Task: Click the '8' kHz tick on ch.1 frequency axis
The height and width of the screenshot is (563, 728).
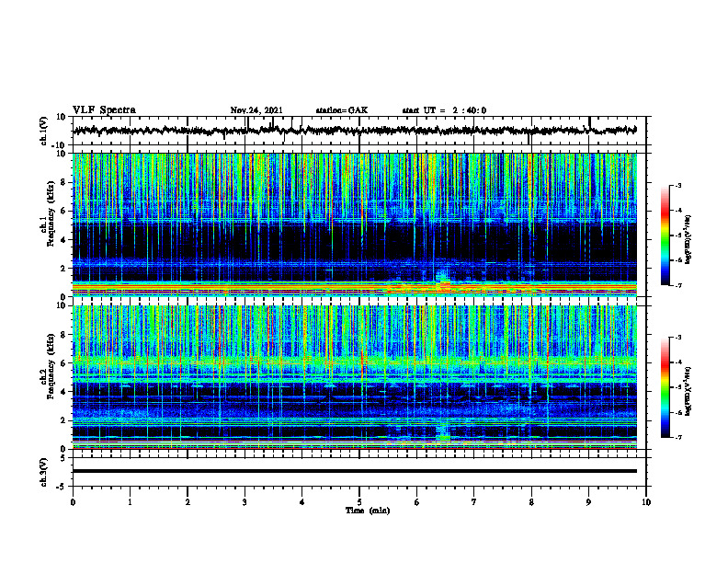Action: click(x=63, y=182)
